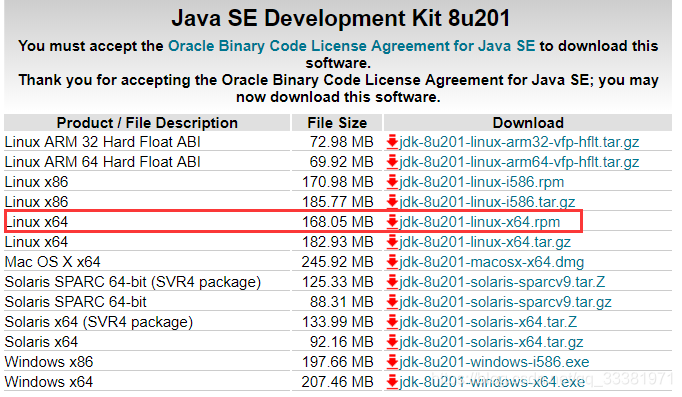Select the Linux ARM 32 Hard Float ABI description
The width and height of the screenshot is (682, 397).
103,142
